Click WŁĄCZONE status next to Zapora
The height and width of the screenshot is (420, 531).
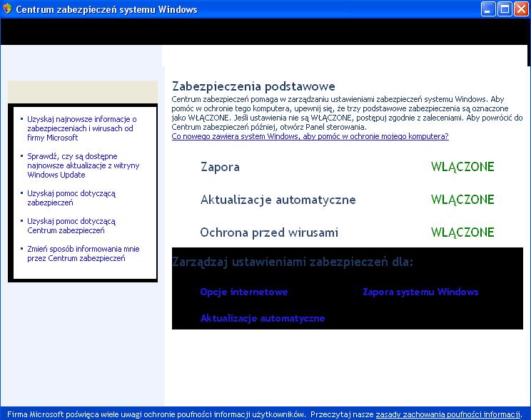point(462,167)
